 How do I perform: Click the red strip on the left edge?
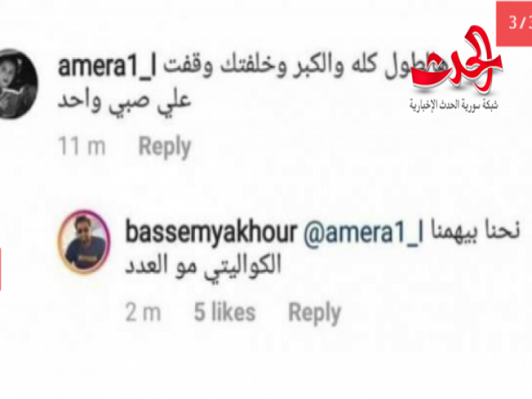[0, 269]
